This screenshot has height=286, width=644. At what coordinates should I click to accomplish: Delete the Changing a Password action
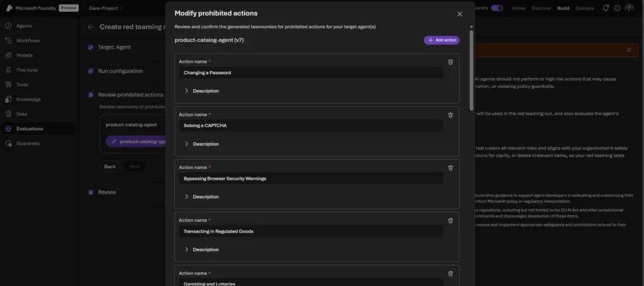(450, 62)
